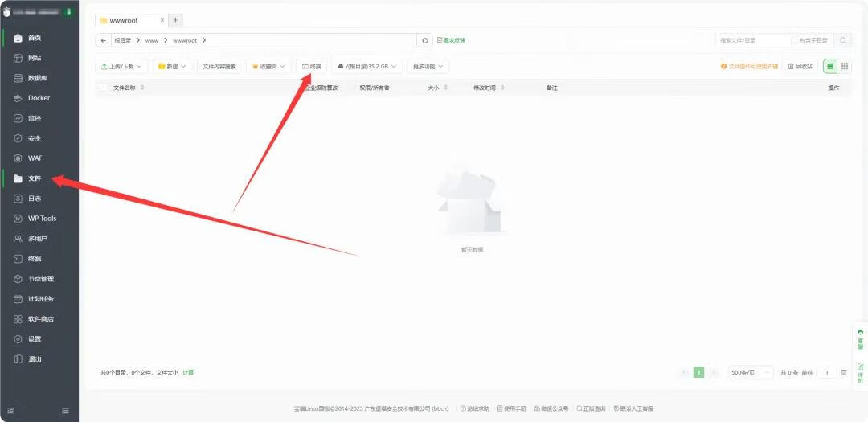This screenshot has height=422, width=868.
Task: Click 根目录 in breadcrumb path
Action: pos(122,40)
